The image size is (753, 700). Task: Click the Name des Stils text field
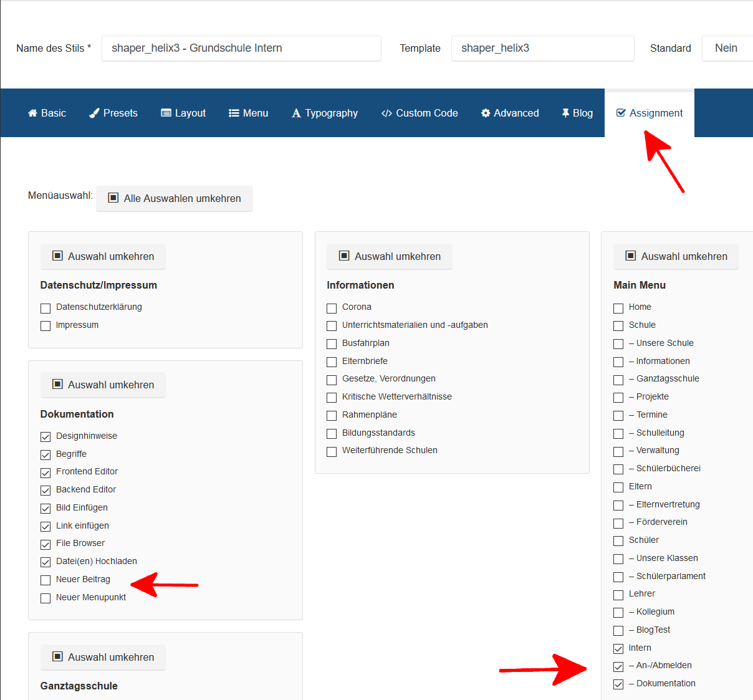click(241, 48)
